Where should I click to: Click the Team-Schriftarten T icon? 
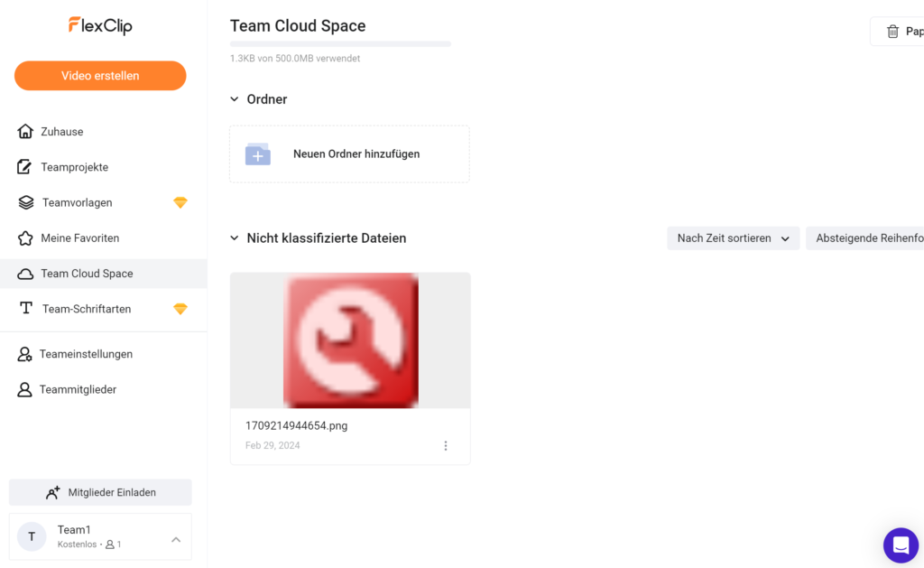[26, 309]
